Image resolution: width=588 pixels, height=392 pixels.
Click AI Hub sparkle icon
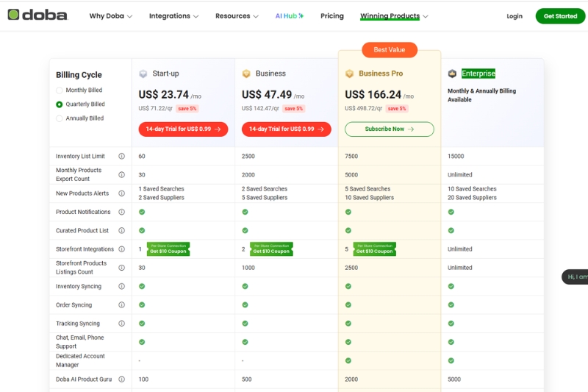pyautogui.click(x=301, y=15)
